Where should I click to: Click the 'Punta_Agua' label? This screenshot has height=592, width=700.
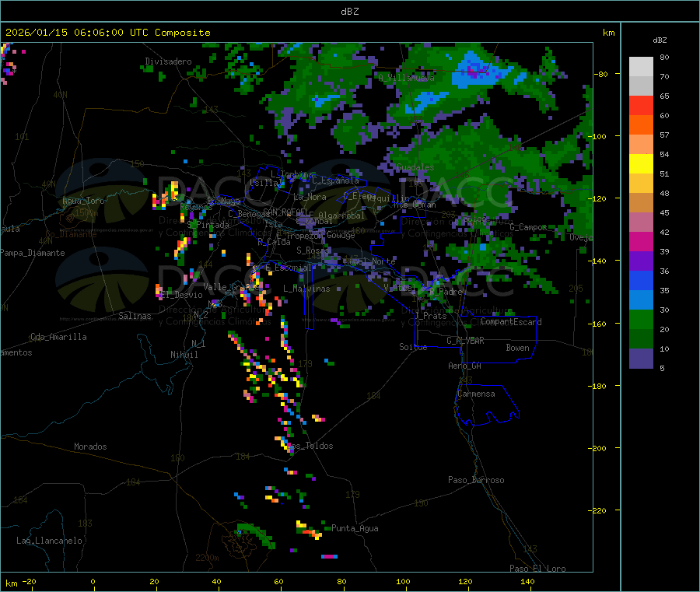(355, 528)
